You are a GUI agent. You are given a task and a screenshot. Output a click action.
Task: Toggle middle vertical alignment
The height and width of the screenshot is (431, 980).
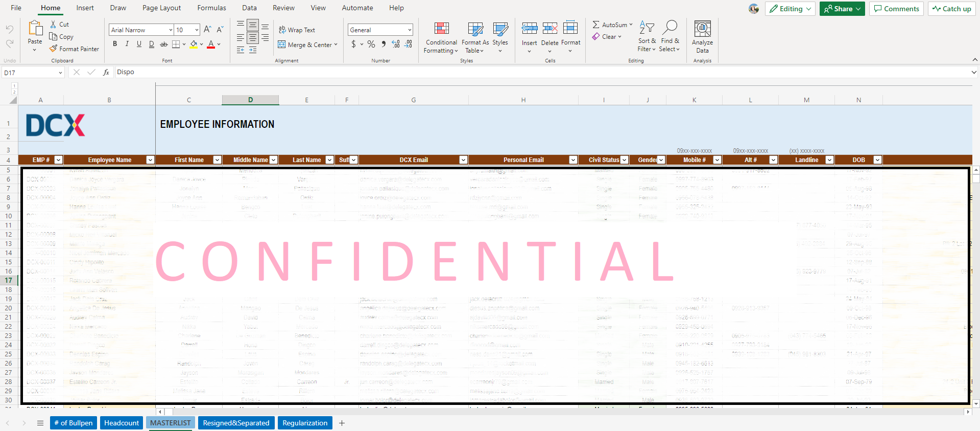(x=253, y=25)
